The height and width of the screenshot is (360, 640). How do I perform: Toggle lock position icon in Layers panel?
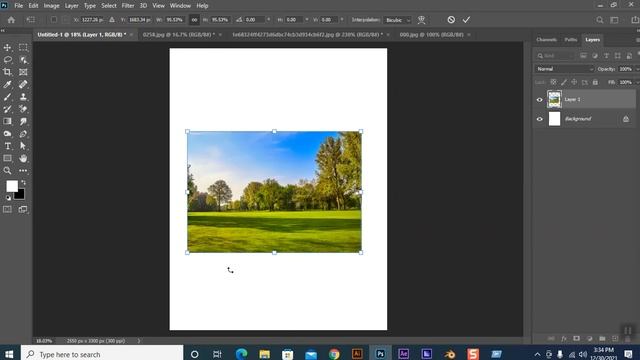click(574, 82)
